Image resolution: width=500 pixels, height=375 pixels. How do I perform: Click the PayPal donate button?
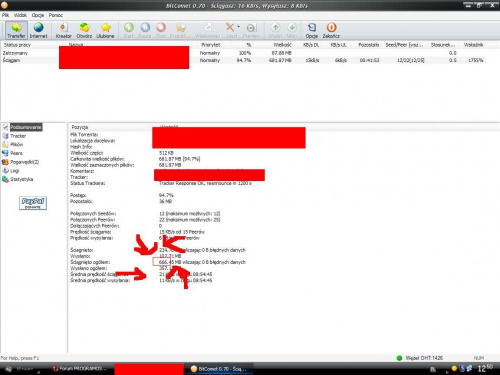(33, 203)
